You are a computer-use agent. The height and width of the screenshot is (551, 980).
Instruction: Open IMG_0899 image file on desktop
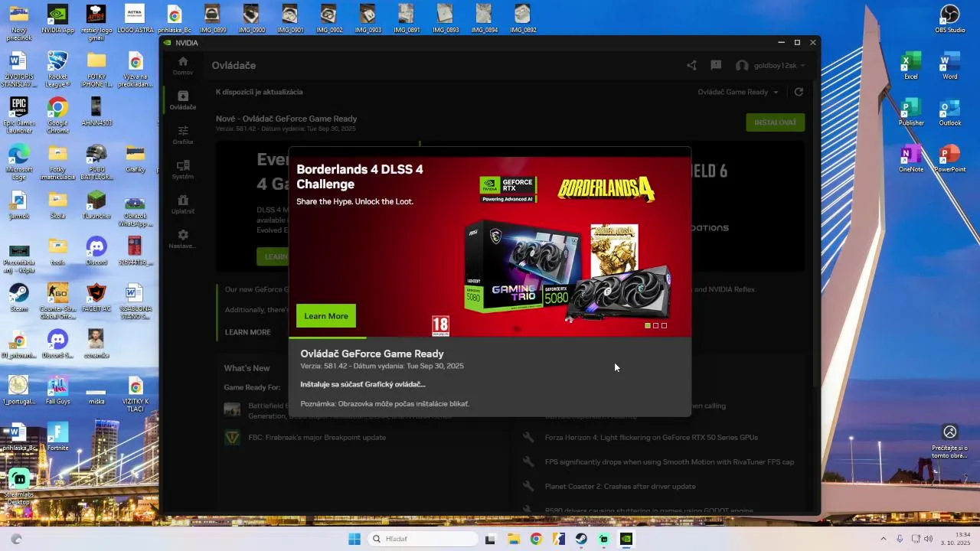[x=213, y=19]
